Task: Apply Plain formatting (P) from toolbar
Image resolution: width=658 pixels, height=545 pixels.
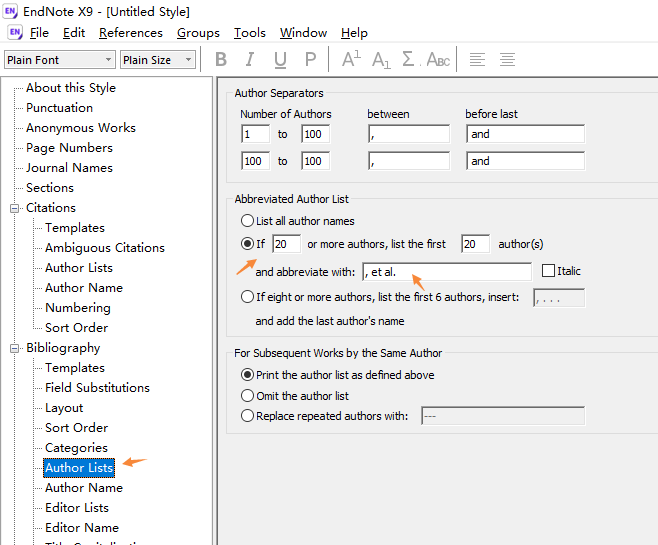Action: pyautogui.click(x=310, y=60)
